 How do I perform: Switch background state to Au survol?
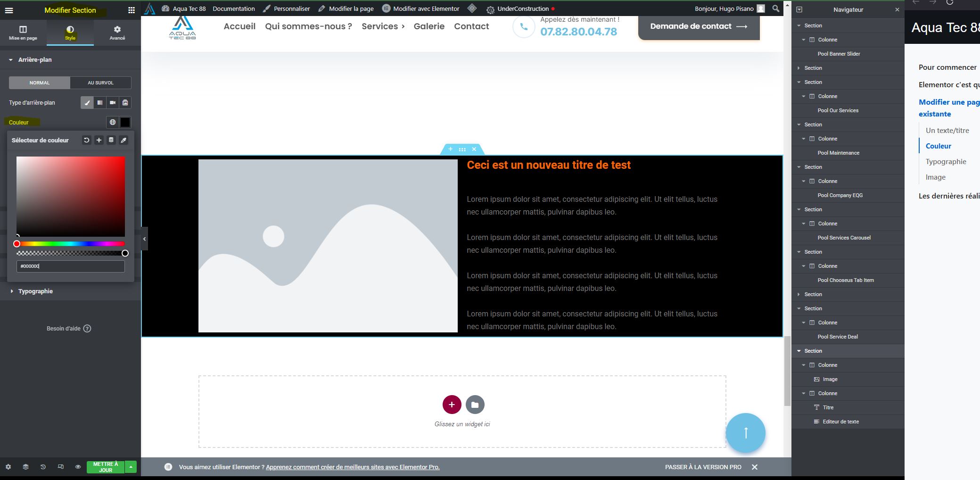coord(100,83)
